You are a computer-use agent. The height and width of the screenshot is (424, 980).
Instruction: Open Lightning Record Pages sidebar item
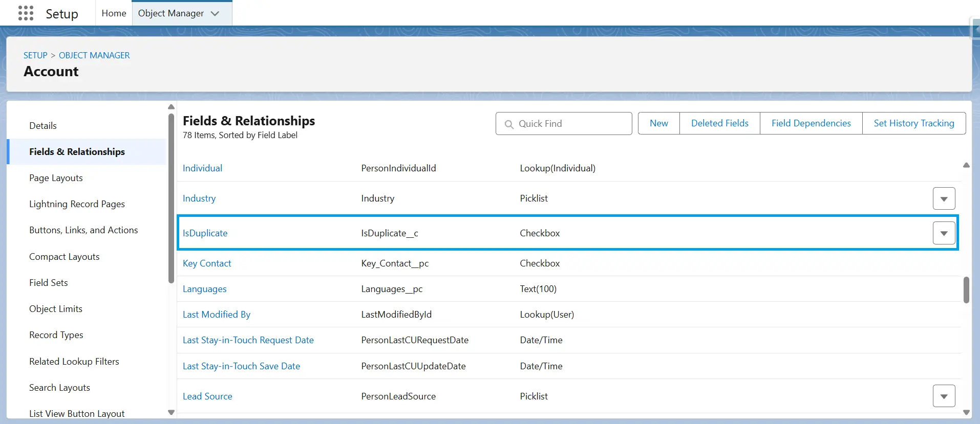point(77,204)
